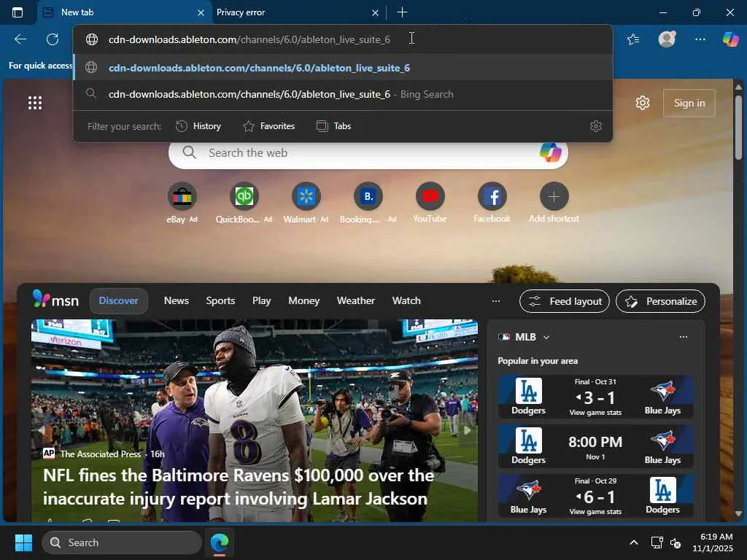Open the browser profile avatar
The image size is (747, 560).
[x=667, y=39]
